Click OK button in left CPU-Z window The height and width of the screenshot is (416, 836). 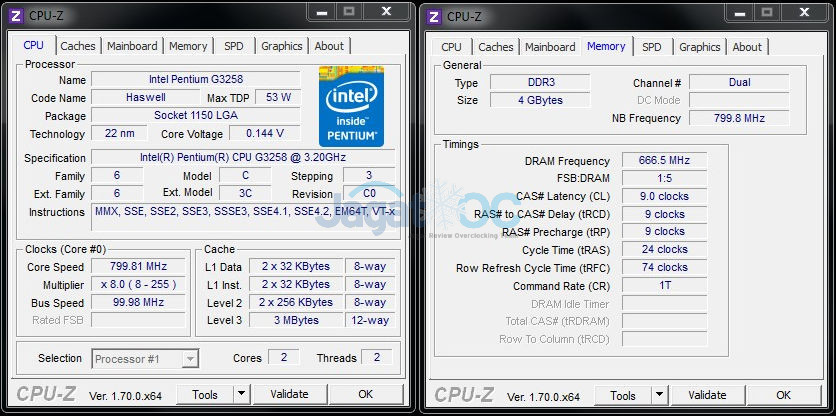[366, 395]
